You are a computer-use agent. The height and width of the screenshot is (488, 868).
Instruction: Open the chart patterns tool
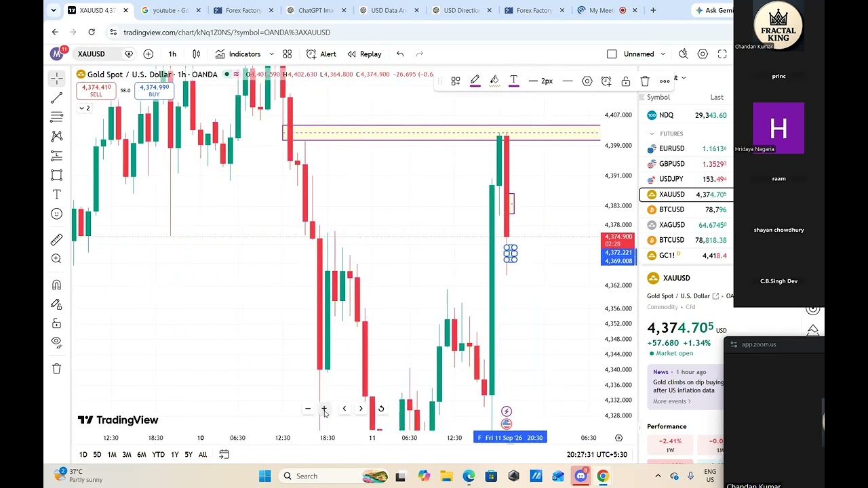(57, 136)
